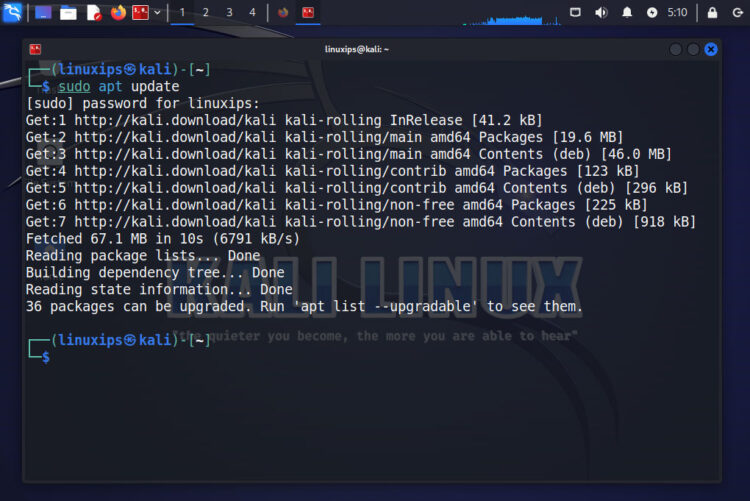Open the file manager launcher
Image resolution: width=750 pixels, height=501 pixels.
[x=68, y=12]
